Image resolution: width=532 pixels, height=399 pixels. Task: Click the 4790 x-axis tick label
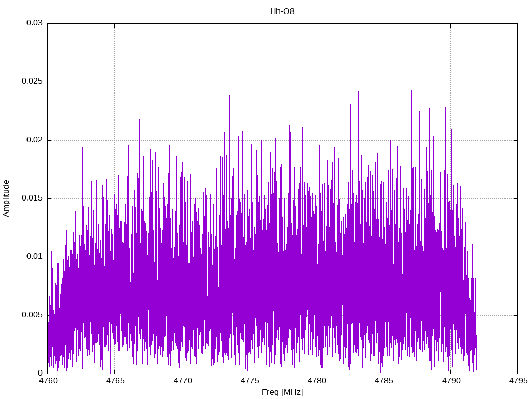coord(451,381)
